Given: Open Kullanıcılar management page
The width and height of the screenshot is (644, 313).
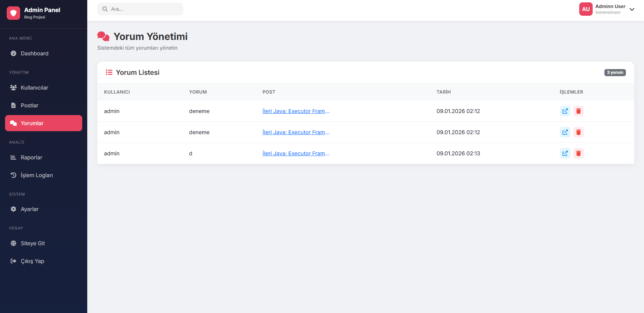Looking at the screenshot, I should 34,88.
